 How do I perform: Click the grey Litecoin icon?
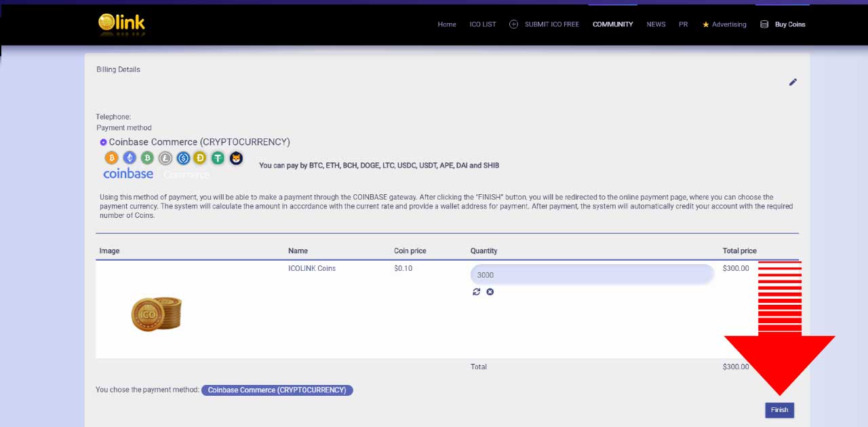(165, 158)
